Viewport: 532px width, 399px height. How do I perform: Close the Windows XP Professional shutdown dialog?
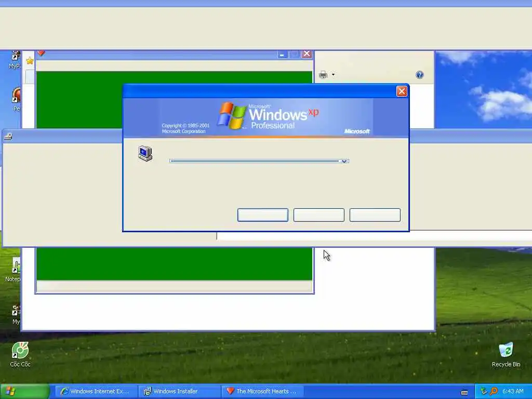pos(402,91)
